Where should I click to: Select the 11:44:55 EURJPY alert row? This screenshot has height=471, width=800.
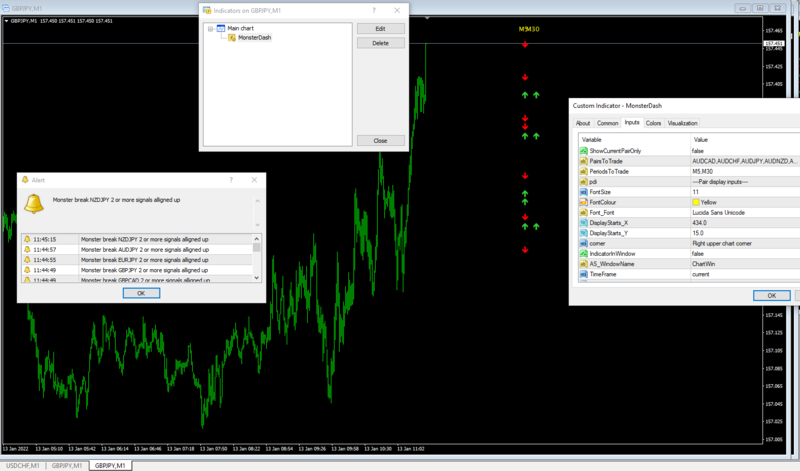point(137,260)
